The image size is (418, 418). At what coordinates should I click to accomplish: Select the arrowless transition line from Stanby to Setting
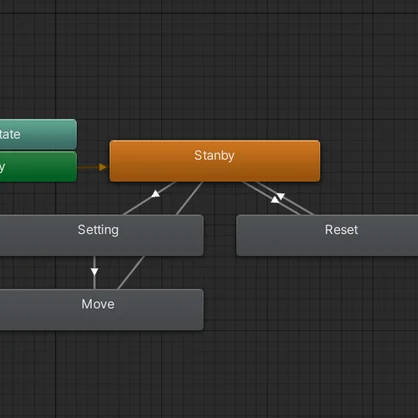189,198
